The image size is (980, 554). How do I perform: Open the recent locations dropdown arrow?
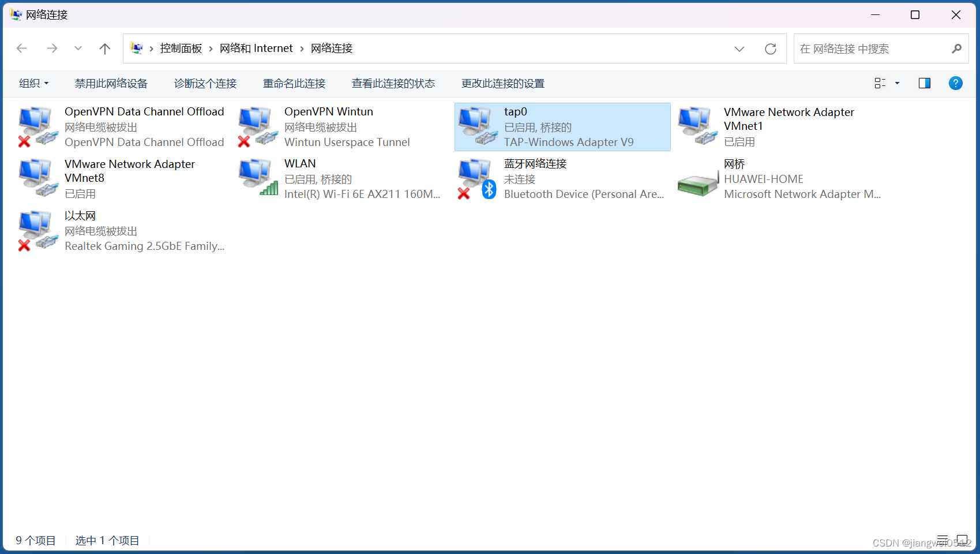(78, 48)
